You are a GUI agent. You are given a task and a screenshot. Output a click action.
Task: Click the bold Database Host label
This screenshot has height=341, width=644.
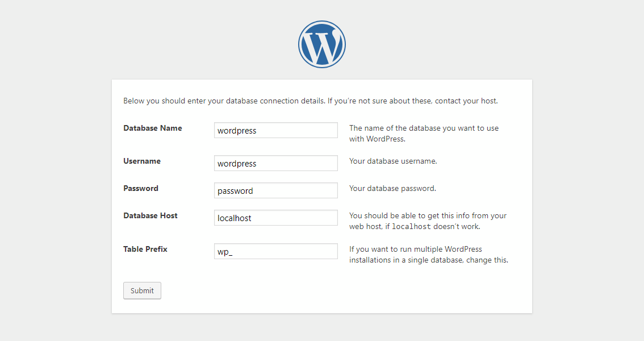point(150,216)
